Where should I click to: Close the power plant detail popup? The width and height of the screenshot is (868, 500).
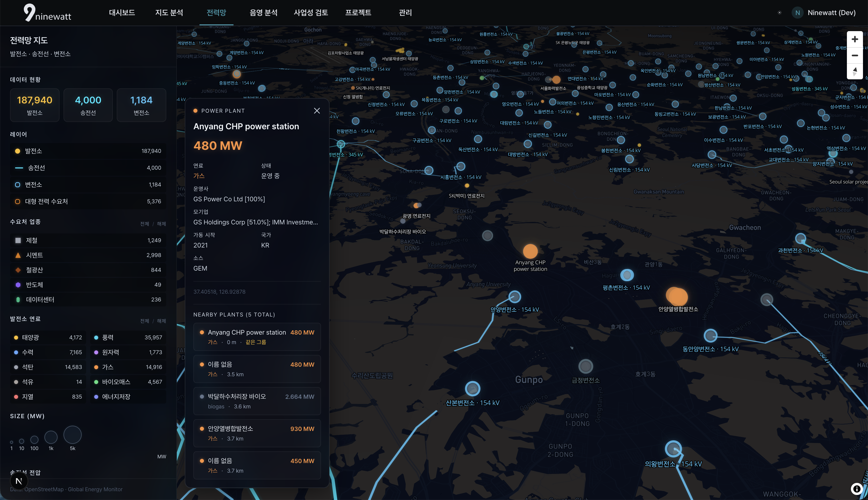(x=317, y=111)
